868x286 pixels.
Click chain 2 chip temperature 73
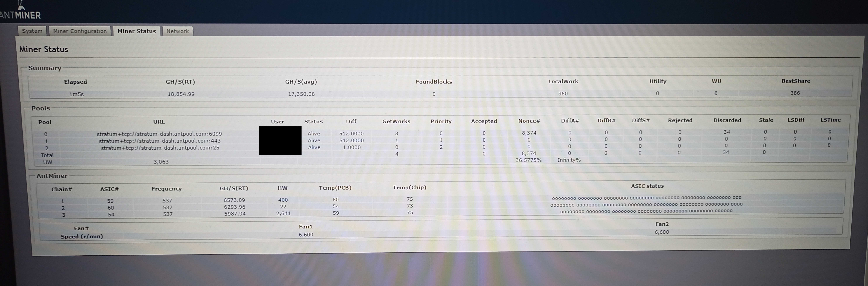410,206
